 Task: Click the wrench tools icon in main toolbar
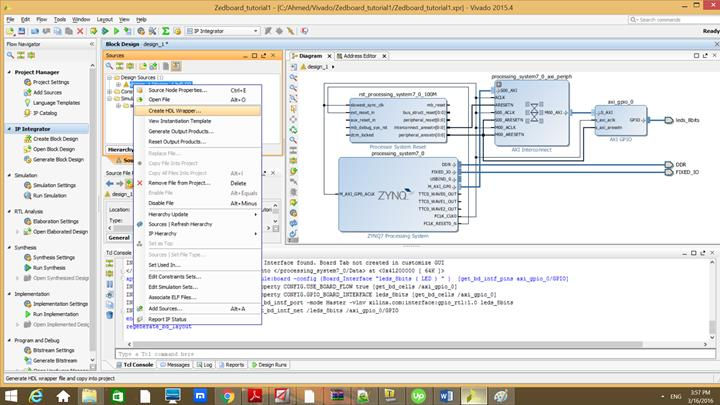[x=152, y=31]
